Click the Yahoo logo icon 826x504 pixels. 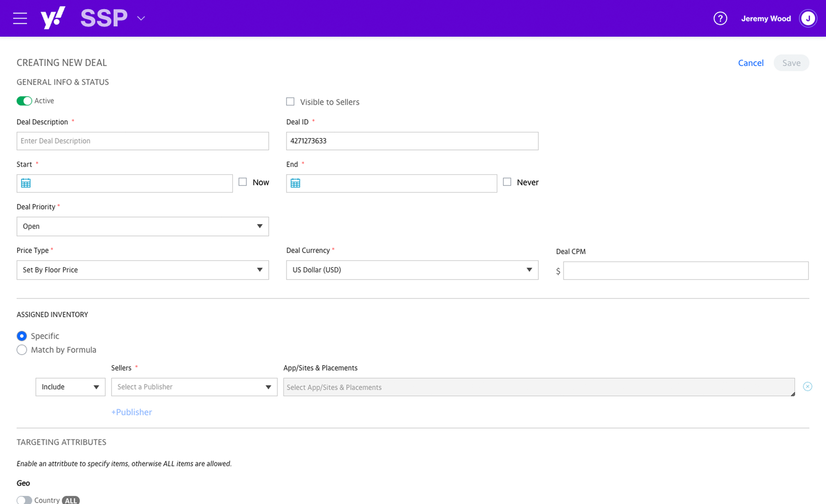click(53, 18)
